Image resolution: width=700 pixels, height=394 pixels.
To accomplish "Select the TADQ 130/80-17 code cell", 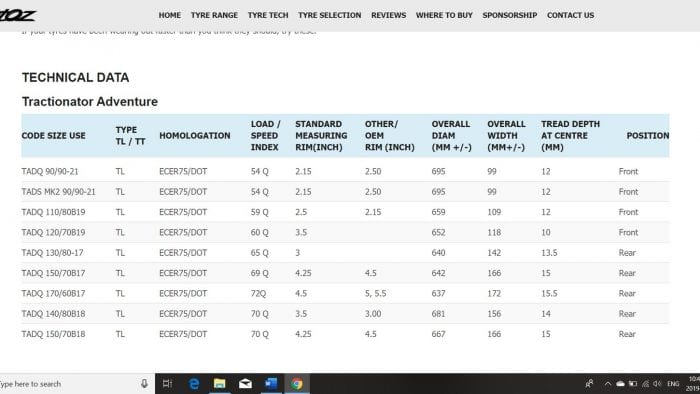I will [52, 253].
